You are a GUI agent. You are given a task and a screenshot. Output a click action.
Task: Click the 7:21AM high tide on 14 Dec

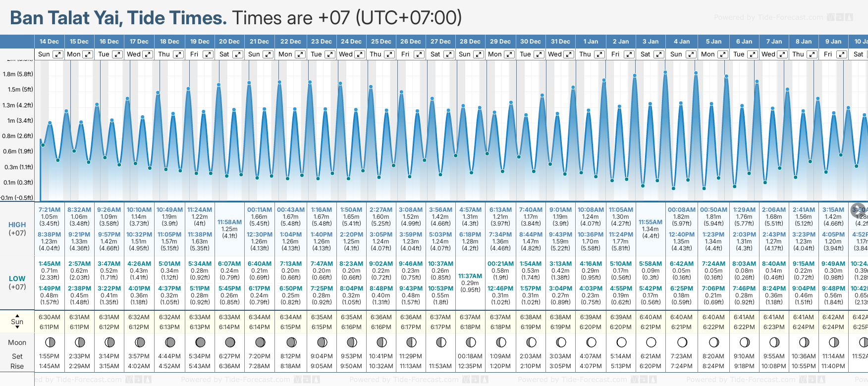pos(50,210)
